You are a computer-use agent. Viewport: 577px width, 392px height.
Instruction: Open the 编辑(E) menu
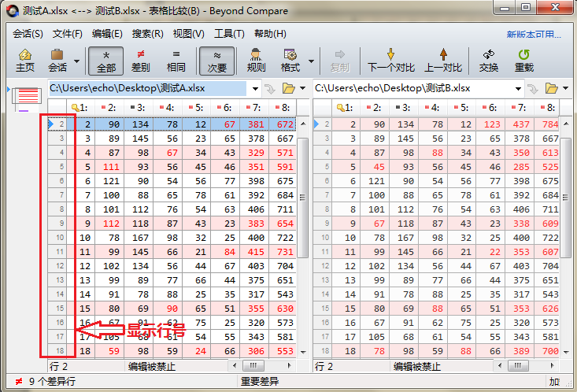[107, 34]
